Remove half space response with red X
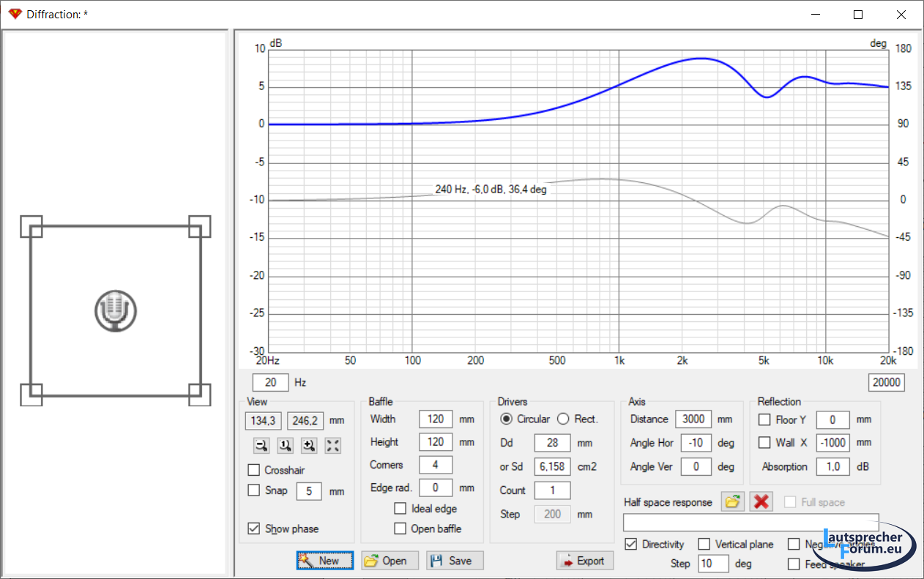The image size is (924, 579). tap(761, 502)
